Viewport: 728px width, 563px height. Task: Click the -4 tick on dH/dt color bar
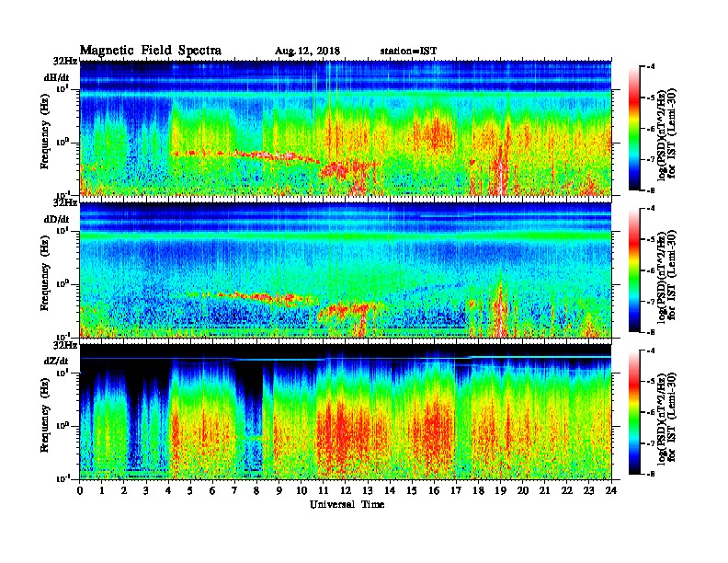[652, 67]
